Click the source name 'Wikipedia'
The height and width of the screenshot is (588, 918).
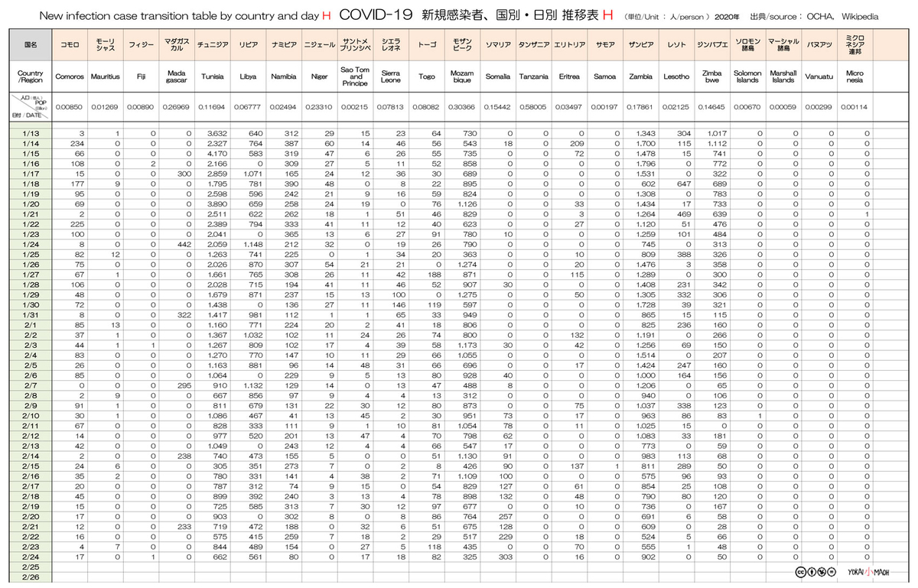point(859,16)
